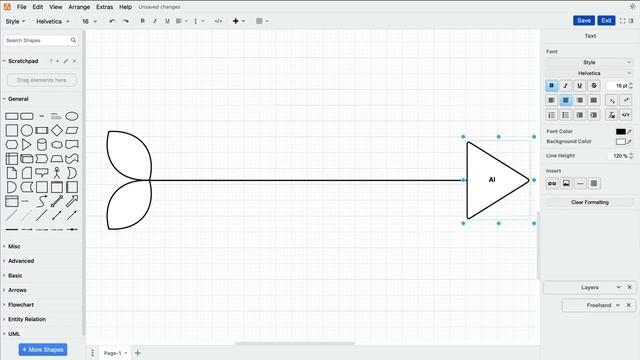Set text alignment to left
The image size is (640, 360).
pos(551,100)
